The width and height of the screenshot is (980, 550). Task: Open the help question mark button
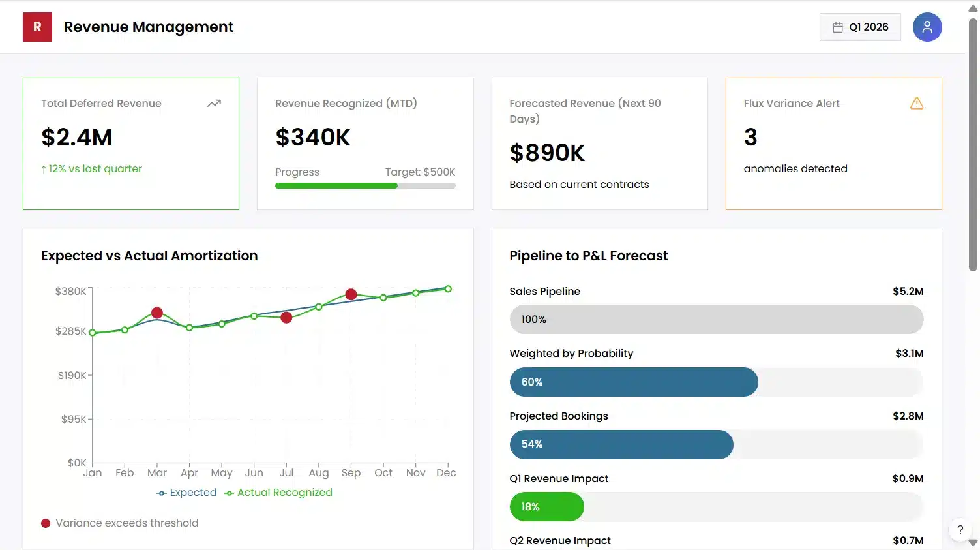coord(960,530)
